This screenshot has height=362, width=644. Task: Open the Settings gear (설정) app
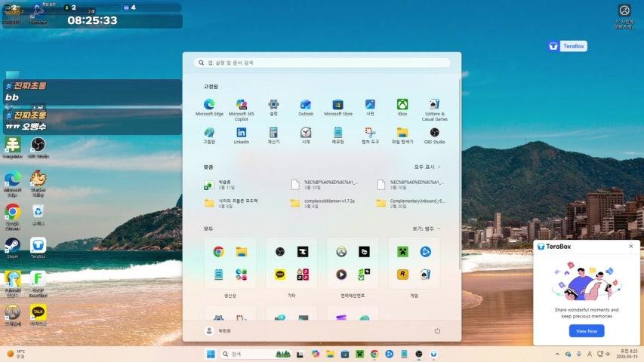click(273, 105)
